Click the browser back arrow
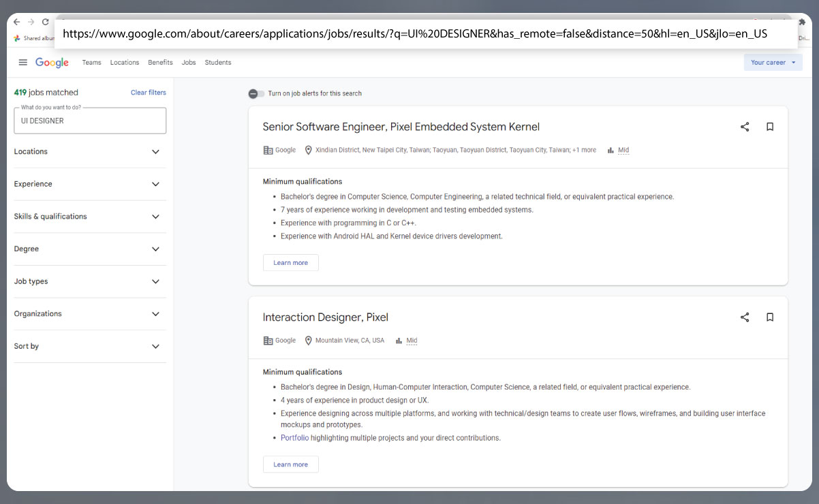This screenshot has width=819, height=504. click(17, 22)
